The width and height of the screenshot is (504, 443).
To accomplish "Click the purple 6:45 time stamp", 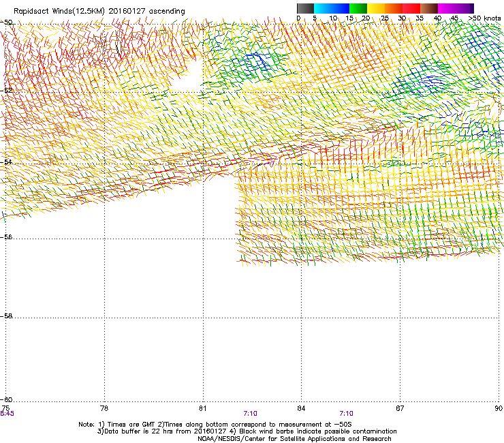I will pyautogui.click(x=7, y=414).
